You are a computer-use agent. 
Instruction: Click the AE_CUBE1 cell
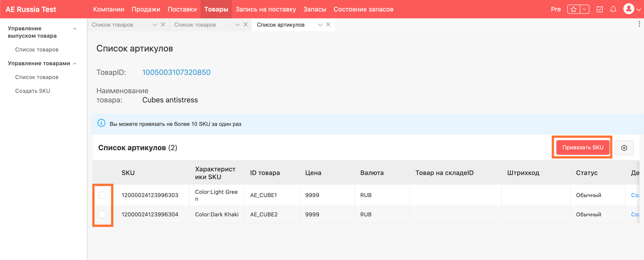pyautogui.click(x=263, y=195)
